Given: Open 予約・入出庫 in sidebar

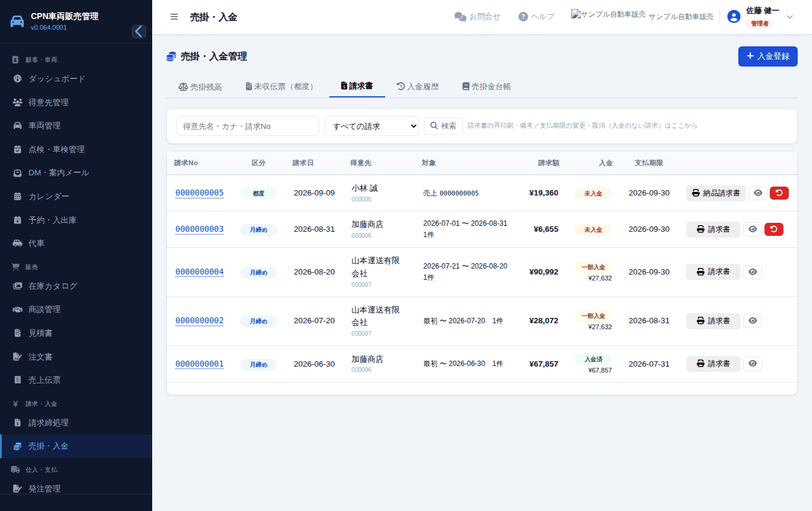Looking at the screenshot, I should click(76, 220).
